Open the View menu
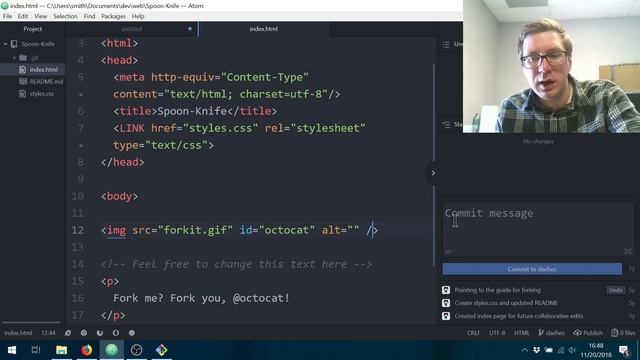The image size is (640, 360). [x=40, y=16]
